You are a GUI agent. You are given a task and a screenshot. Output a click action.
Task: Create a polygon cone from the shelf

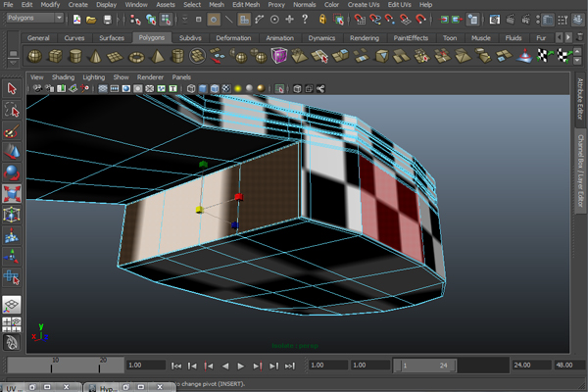tap(96, 57)
